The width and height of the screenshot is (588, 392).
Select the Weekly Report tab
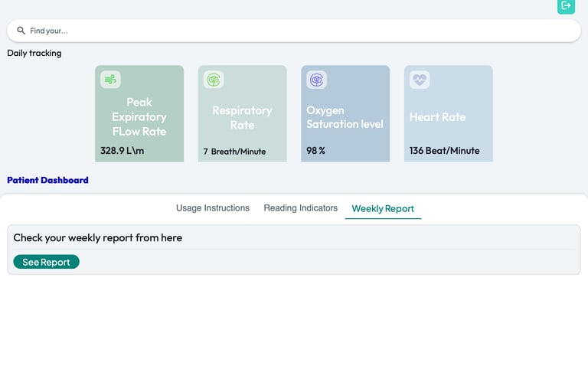(x=383, y=209)
